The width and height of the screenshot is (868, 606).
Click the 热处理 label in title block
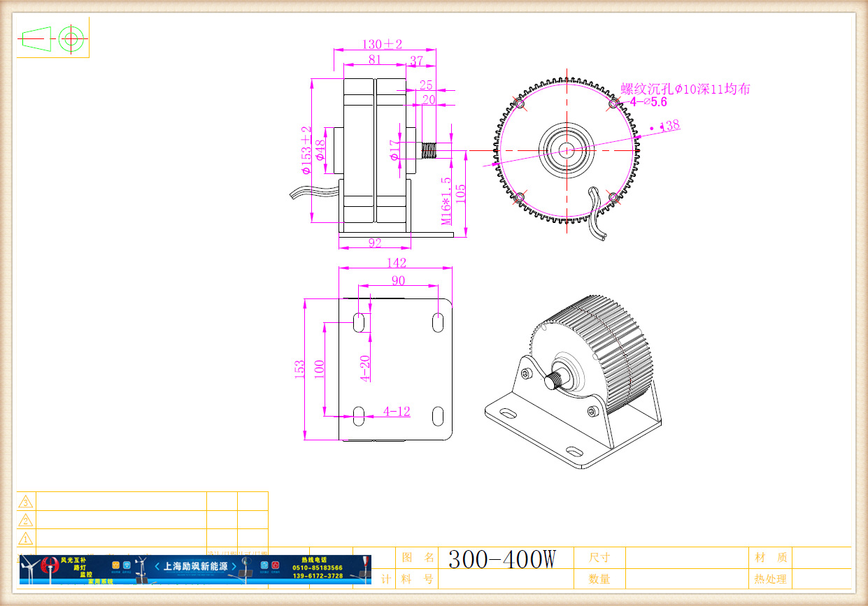click(x=771, y=579)
